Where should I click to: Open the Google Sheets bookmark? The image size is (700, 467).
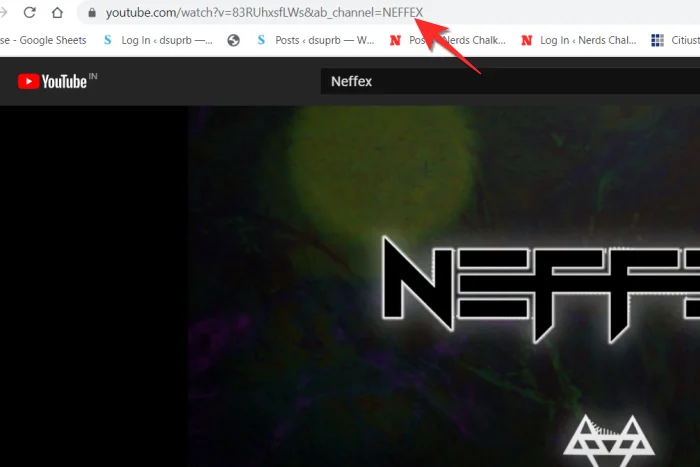click(x=40, y=41)
